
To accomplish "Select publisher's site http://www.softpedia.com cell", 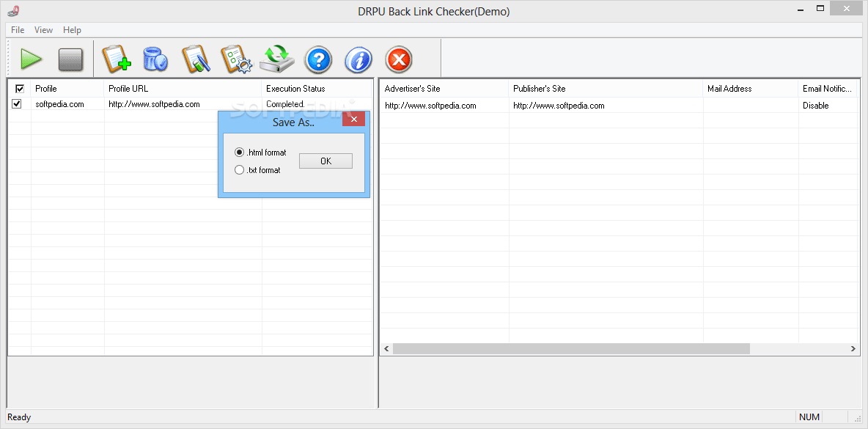I will pyautogui.click(x=606, y=105).
